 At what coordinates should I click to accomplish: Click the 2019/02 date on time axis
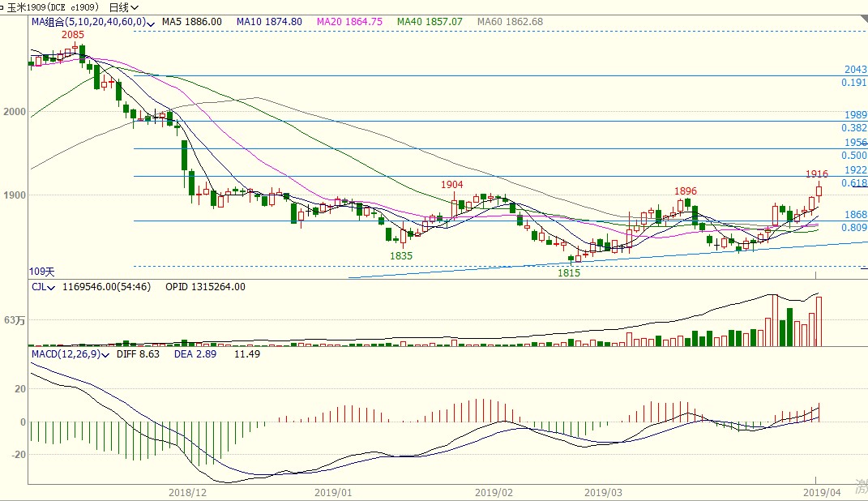[x=494, y=491]
